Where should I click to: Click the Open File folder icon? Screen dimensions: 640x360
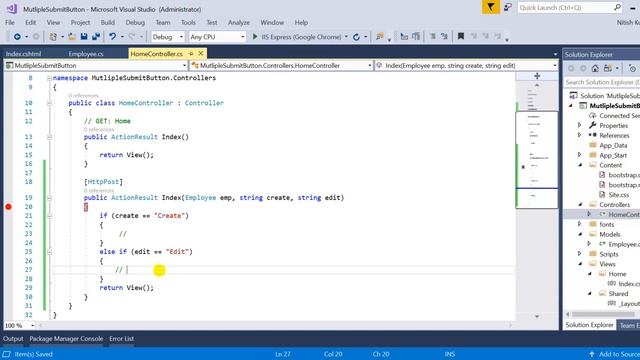[72, 37]
